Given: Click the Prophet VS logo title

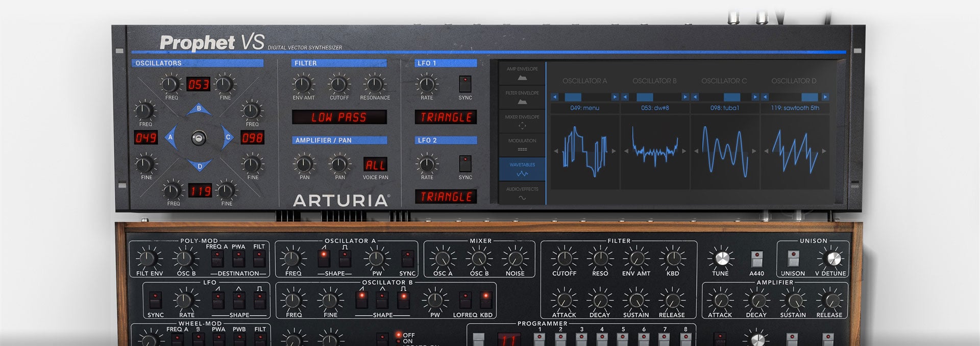Looking at the screenshot, I should click(x=212, y=42).
